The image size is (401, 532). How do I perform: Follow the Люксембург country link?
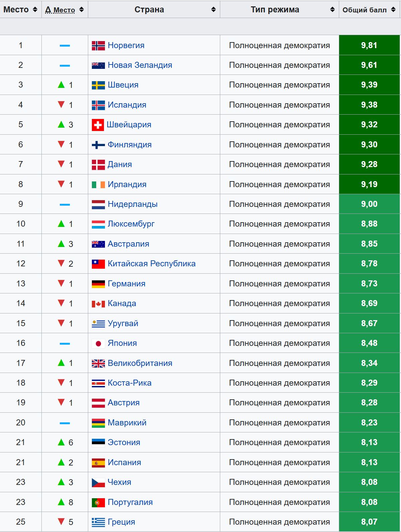coord(131,224)
